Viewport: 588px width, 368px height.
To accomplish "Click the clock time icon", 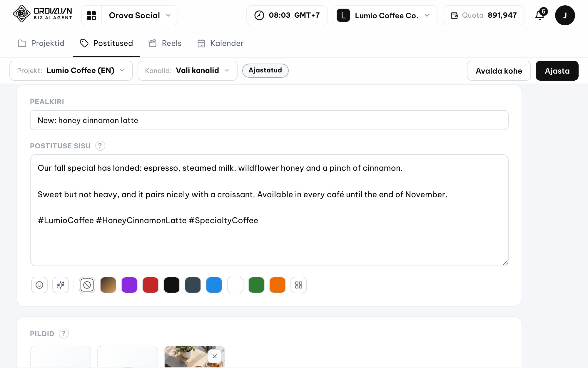I will (259, 15).
